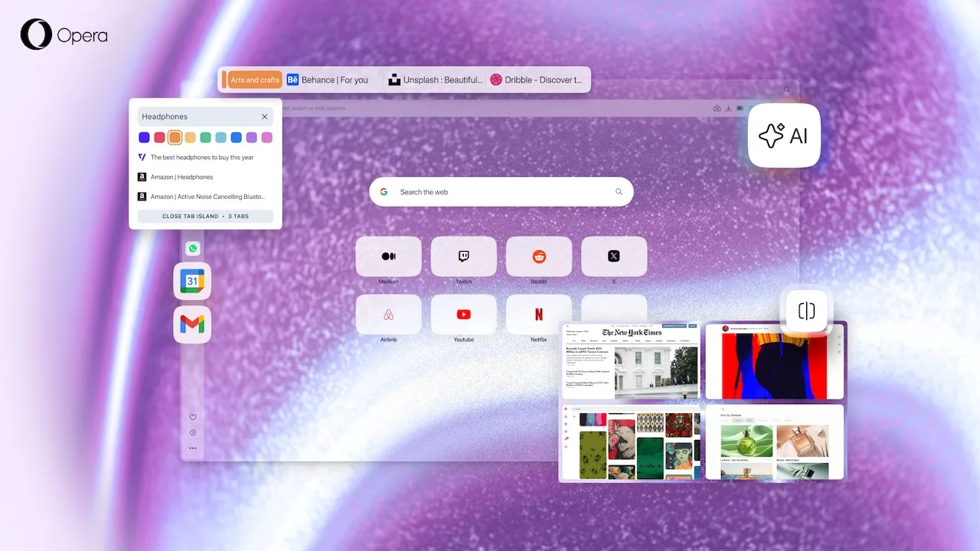Select the orange tab island color
980x551 pixels.
(175, 137)
